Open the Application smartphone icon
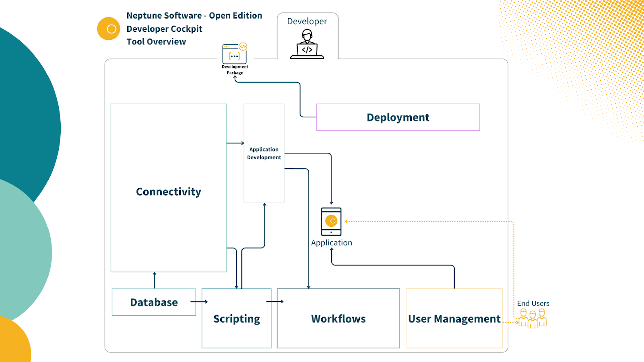644x362 pixels. tap(331, 222)
